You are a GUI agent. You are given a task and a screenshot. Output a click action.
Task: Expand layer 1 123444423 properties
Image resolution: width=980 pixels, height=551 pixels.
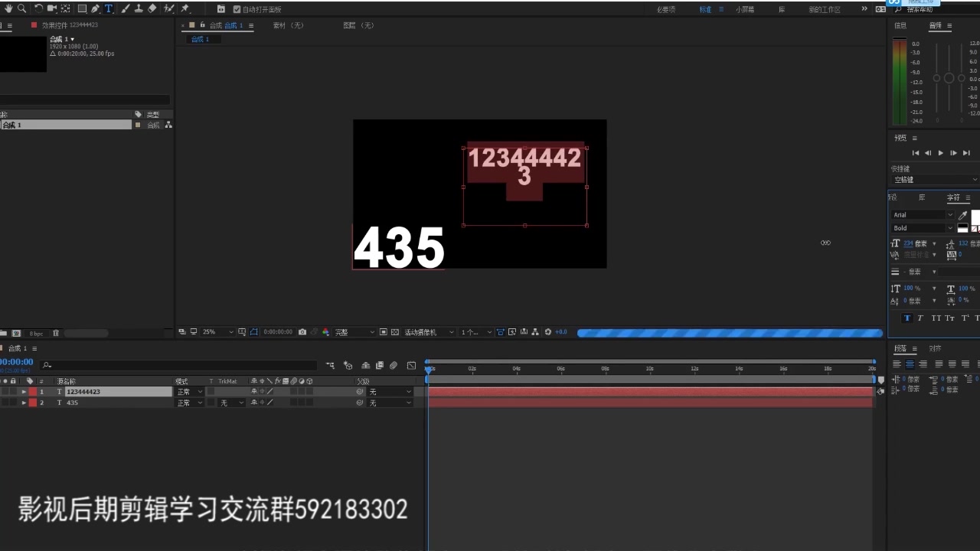(24, 392)
